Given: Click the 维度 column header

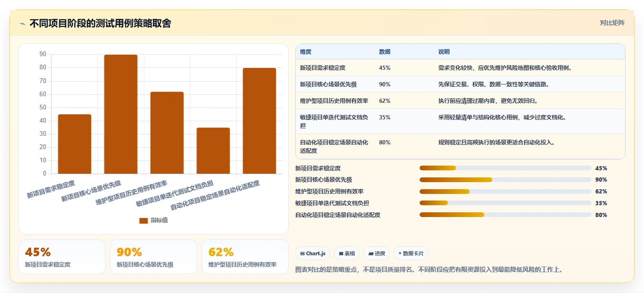Looking at the screenshot, I should tap(306, 52).
